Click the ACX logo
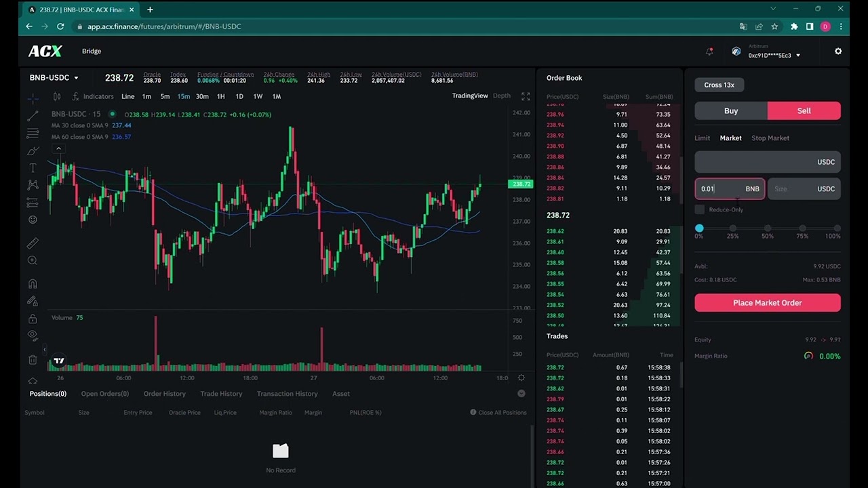The height and width of the screenshot is (488, 868). pos(45,51)
